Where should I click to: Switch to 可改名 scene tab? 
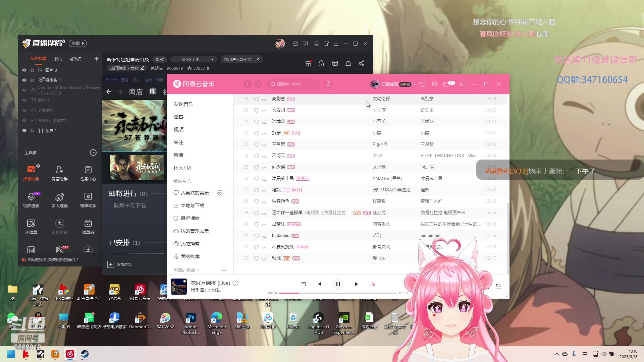point(75,59)
